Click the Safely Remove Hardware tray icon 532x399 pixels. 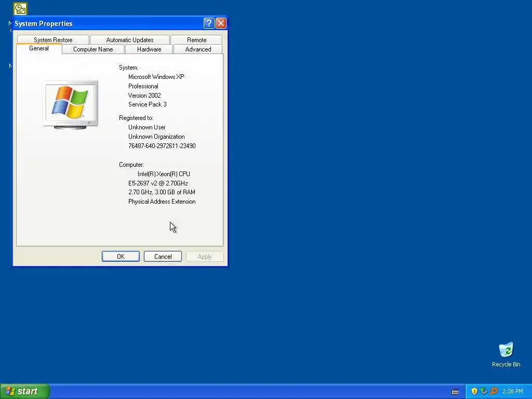tap(484, 391)
